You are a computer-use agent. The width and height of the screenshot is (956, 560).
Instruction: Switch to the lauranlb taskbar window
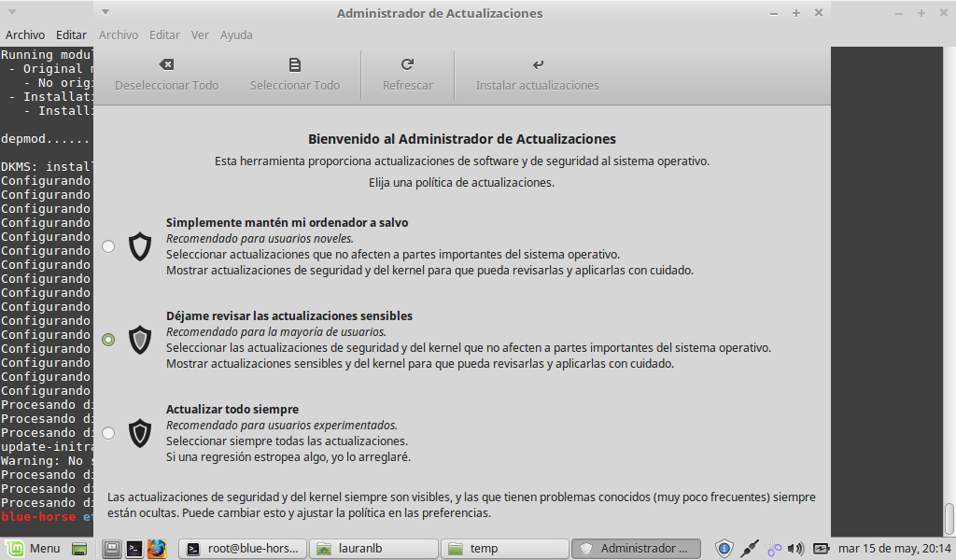click(373, 548)
